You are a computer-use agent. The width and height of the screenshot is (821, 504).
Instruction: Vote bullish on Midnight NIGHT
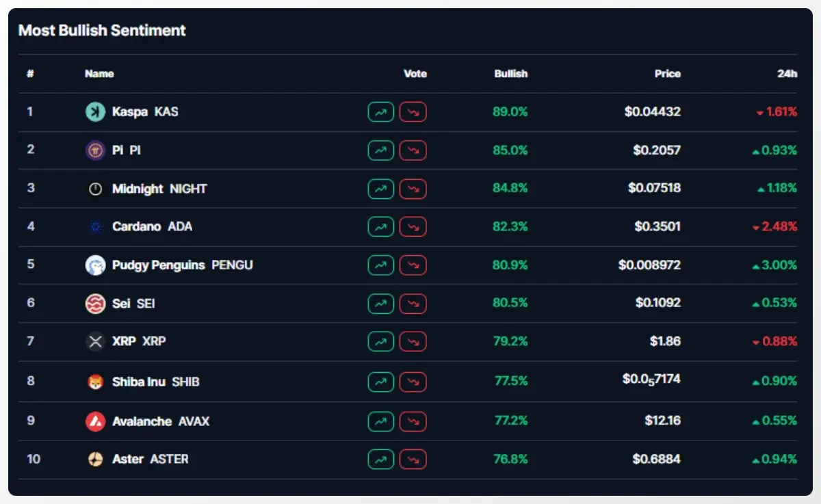click(x=381, y=188)
